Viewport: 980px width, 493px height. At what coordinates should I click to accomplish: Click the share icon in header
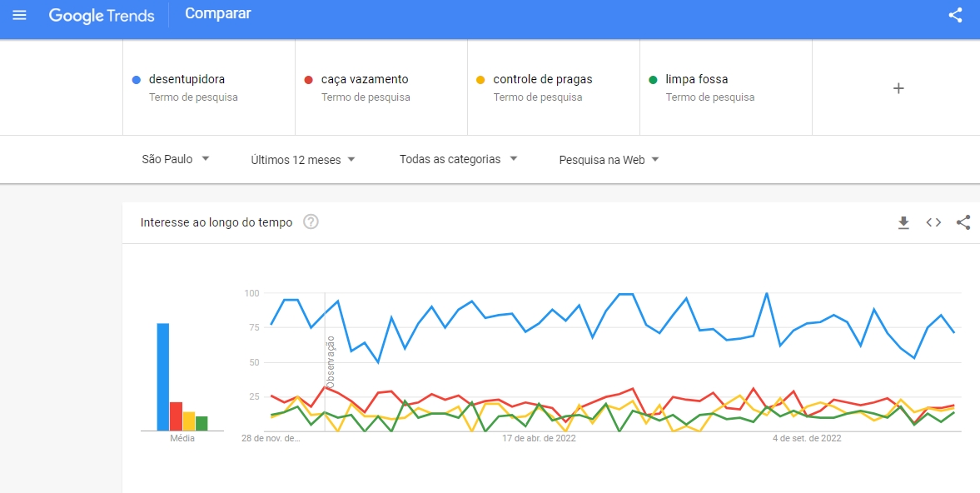pos(955,15)
